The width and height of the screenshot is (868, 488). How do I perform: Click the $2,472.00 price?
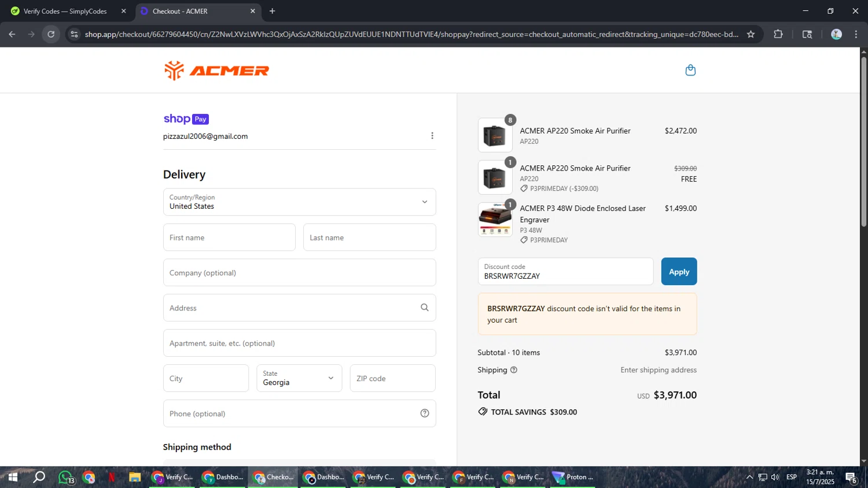(x=681, y=131)
